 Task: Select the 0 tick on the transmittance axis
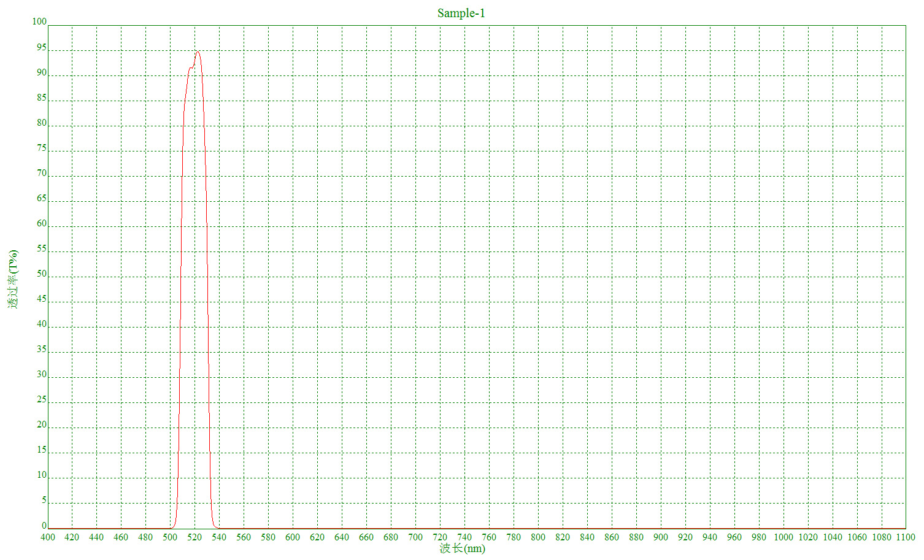[44, 526]
